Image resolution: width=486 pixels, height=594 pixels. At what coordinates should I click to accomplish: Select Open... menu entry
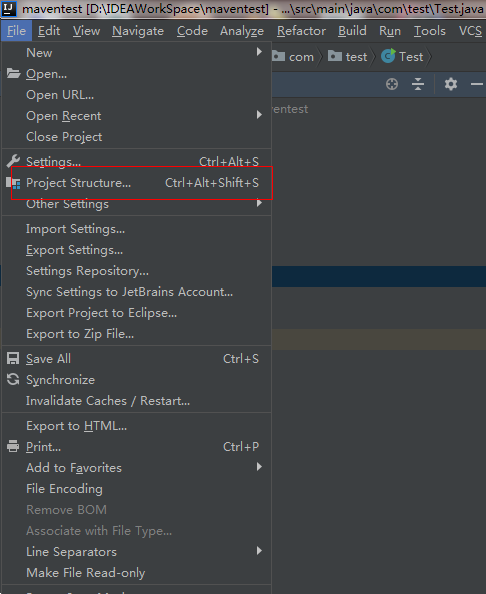(137, 74)
